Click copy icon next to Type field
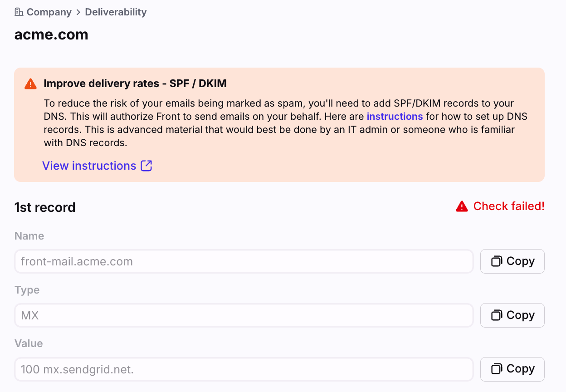566x392 pixels. tap(497, 315)
